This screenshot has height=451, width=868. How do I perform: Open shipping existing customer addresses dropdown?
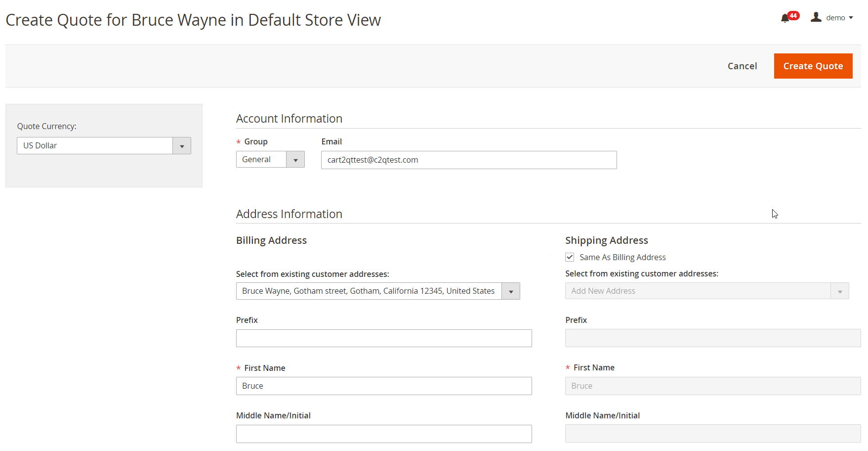click(706, 291)
